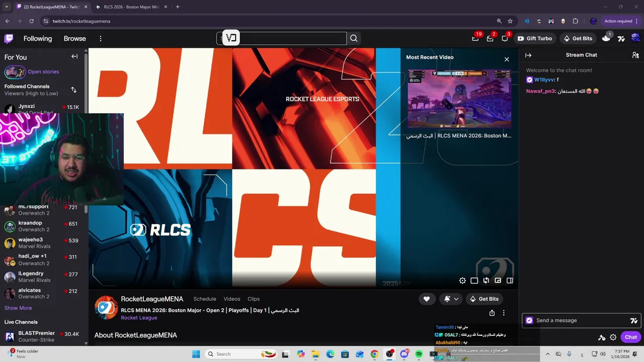644x362 pixels.
Task: Open stories in the sidebar
Action: [43, 72]
